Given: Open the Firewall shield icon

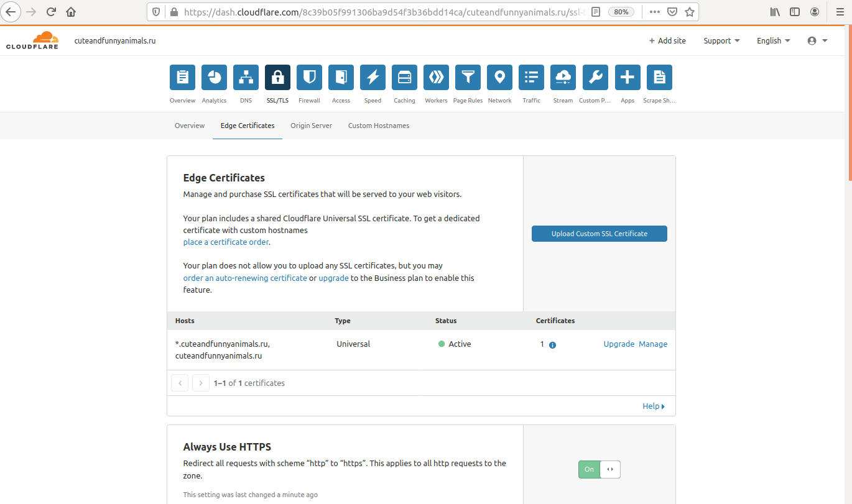Looking at the screenshot, I should [309, 77].
